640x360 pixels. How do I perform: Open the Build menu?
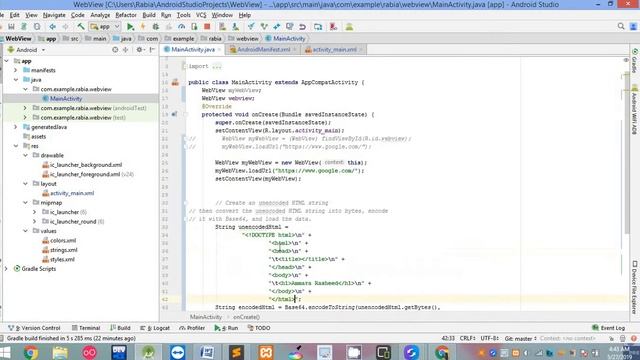pyautogui.click(x=149, y=15)
